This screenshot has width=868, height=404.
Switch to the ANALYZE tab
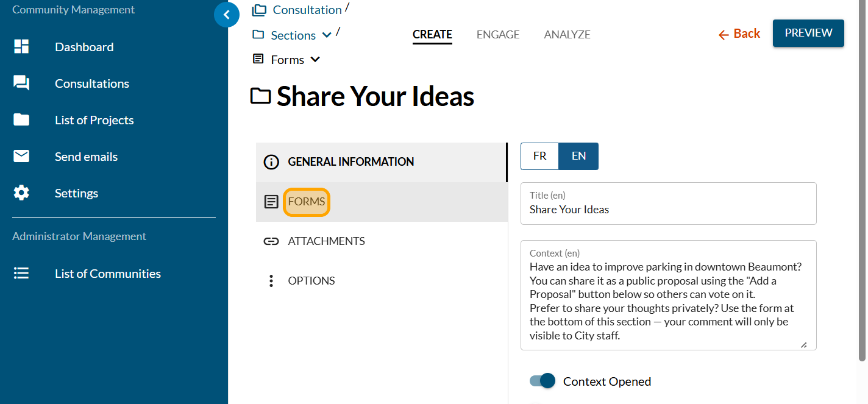(567, 35)
